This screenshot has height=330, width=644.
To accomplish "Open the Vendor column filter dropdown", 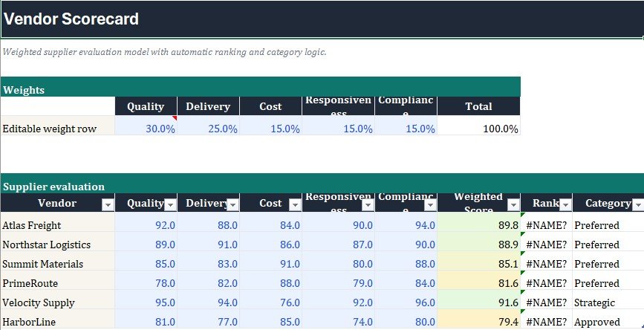I will 108,204.
